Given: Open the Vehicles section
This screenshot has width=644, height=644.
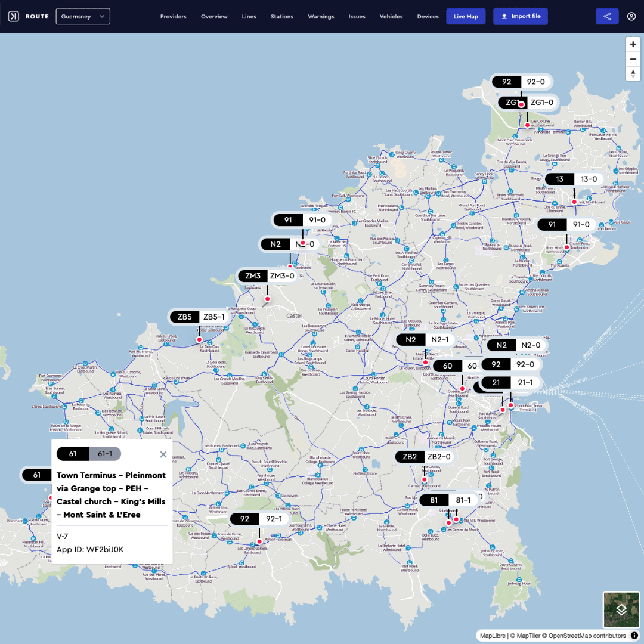Looking at the screenshot, I should point(391,17).
